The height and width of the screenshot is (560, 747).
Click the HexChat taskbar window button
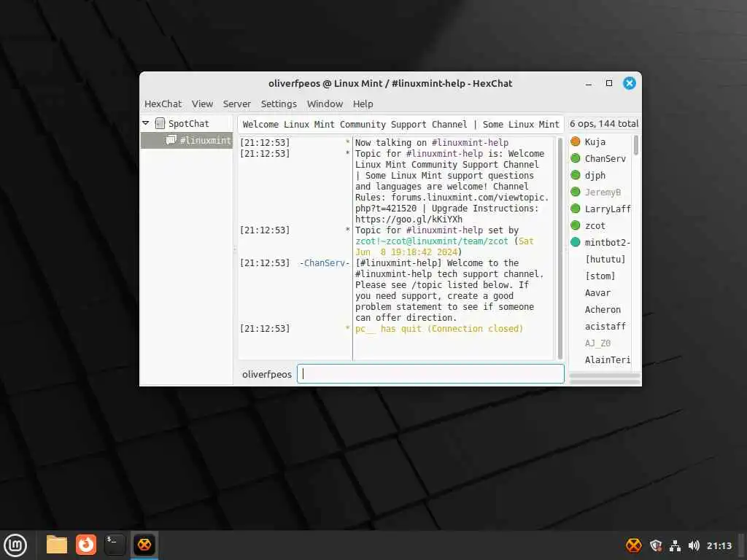[144, 545]
